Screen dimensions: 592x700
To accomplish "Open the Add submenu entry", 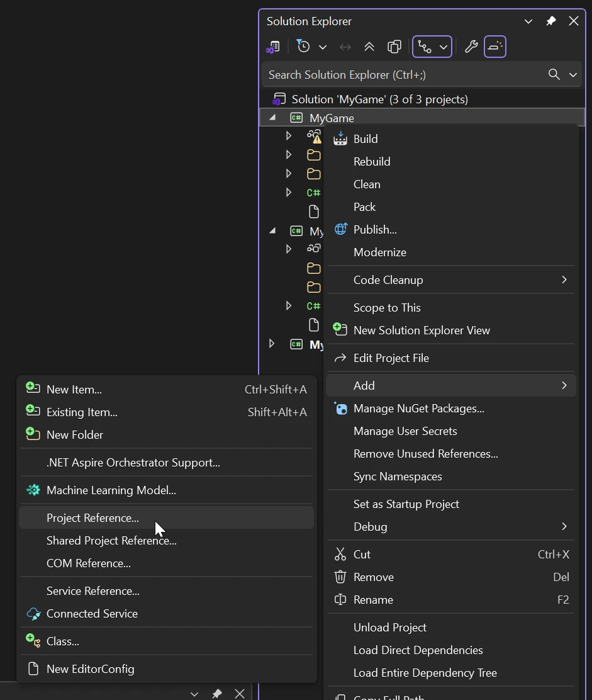I will [451, 385].
